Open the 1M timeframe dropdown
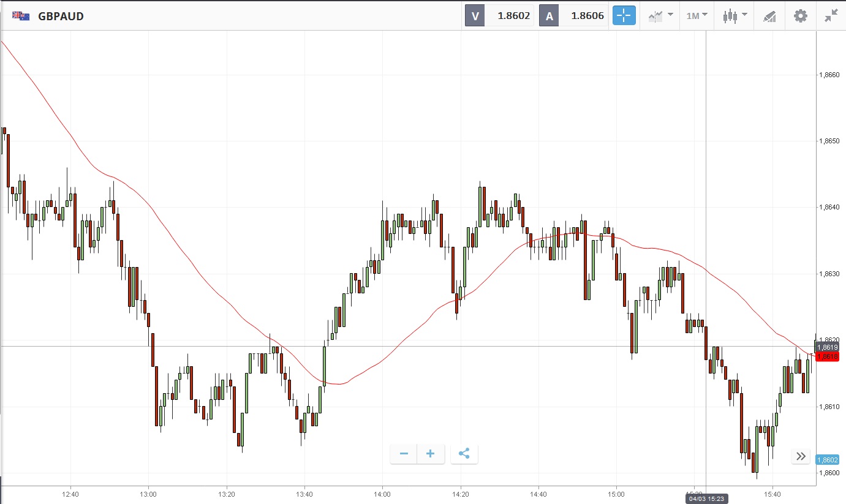846x504 pixels. click(x=697, y=16)
